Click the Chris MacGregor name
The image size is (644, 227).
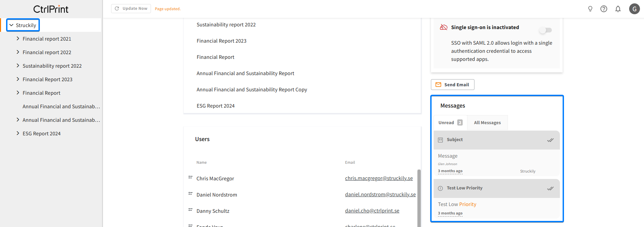tap(215, 179)
